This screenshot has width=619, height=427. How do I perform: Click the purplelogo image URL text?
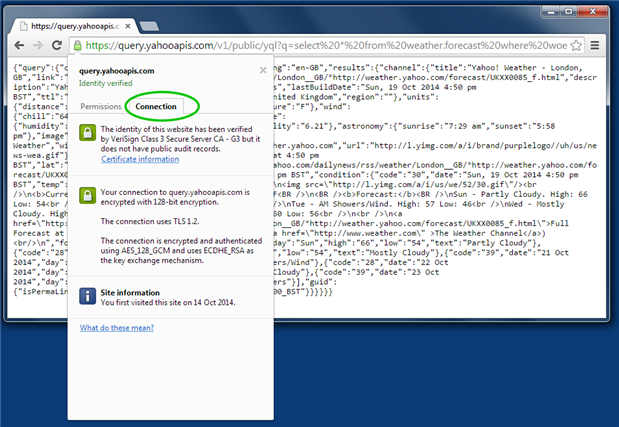point(486,146)
